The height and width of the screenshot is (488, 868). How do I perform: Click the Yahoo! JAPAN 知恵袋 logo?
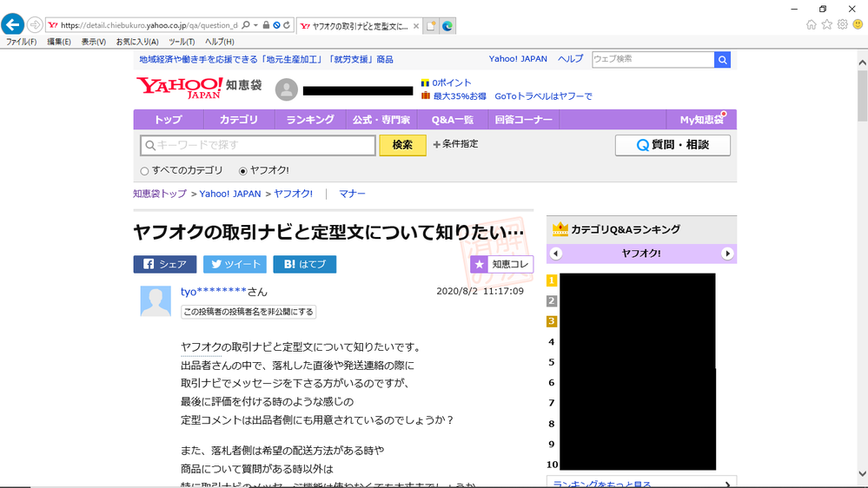(x=199, y=88)
